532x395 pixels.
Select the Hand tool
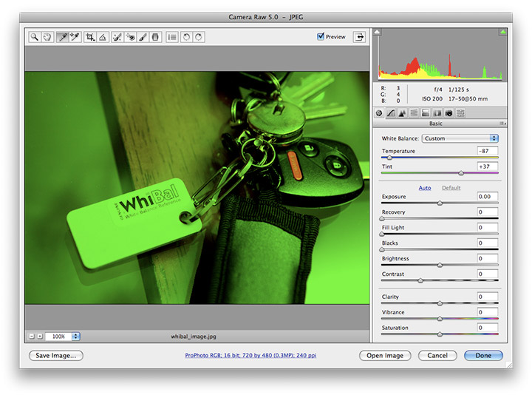[x=47, y=37]
